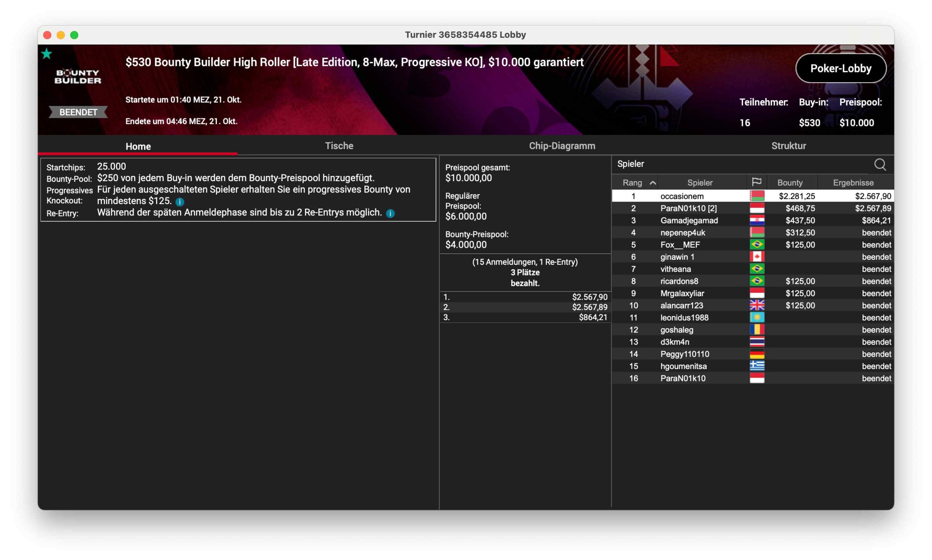Click info icon next to Re-Entry text

pos(390,213)
